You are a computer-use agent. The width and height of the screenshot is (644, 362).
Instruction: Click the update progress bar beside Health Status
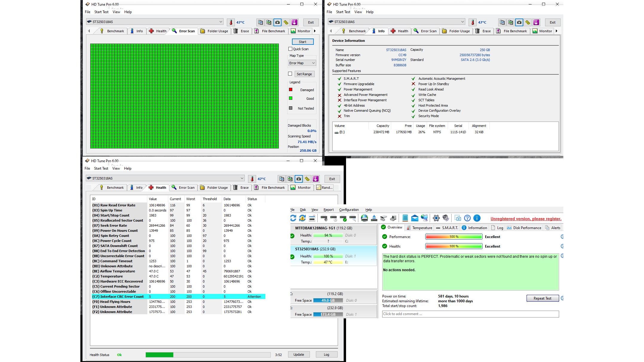(208, 355)
